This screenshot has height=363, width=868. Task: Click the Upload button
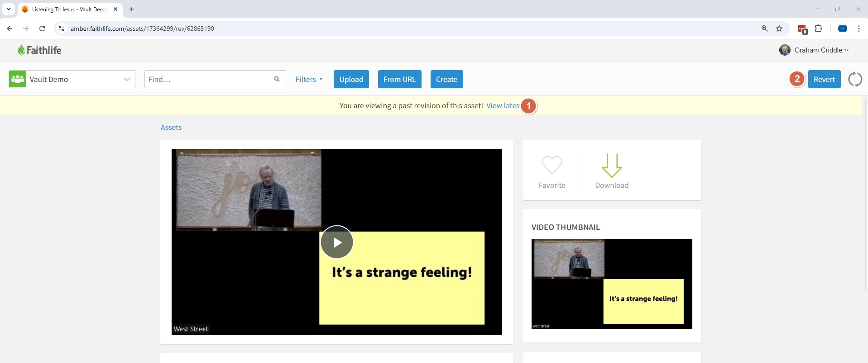(351, 79)
